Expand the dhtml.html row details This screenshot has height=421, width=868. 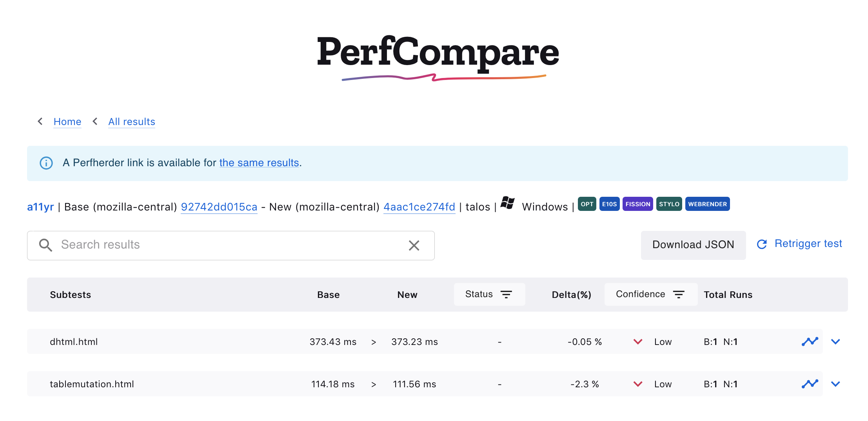click(835, 341)
